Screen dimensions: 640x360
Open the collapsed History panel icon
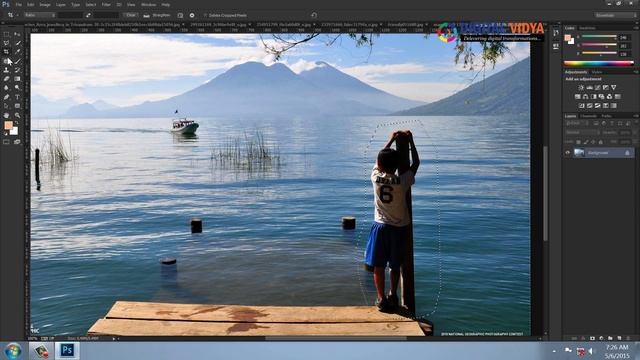click(x=556, y=33)
